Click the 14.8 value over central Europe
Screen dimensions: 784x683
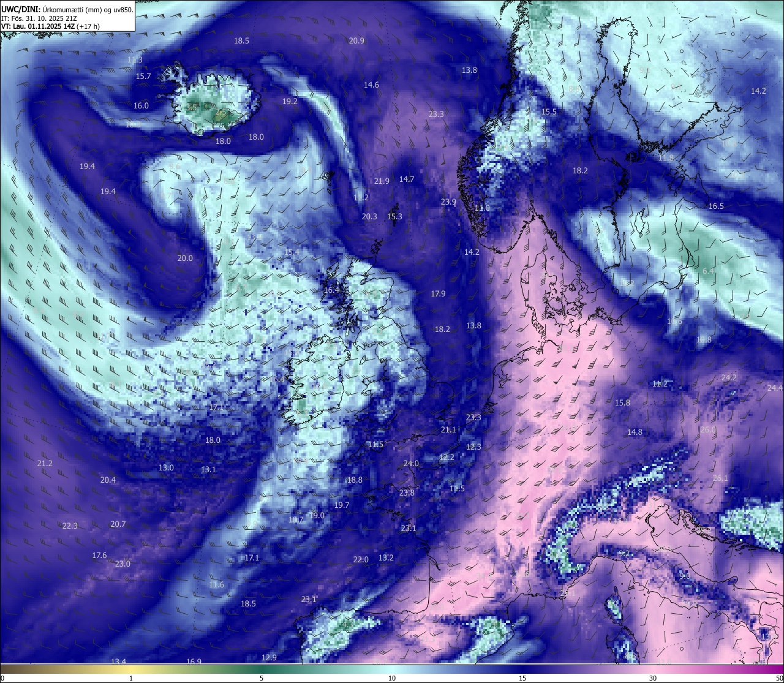click(x=635, y=432)
